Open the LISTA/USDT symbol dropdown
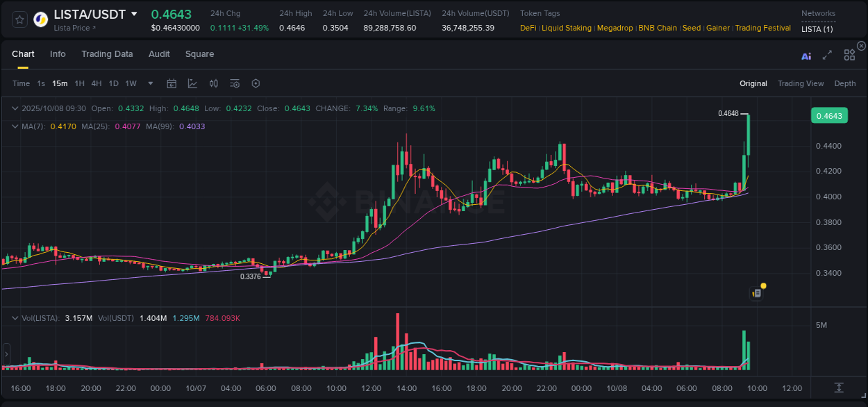868x407 pixels. click(135, 14)
